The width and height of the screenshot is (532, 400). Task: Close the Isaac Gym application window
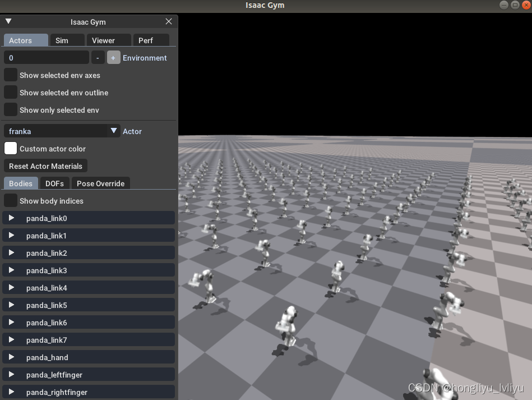(x=526, y=5)
